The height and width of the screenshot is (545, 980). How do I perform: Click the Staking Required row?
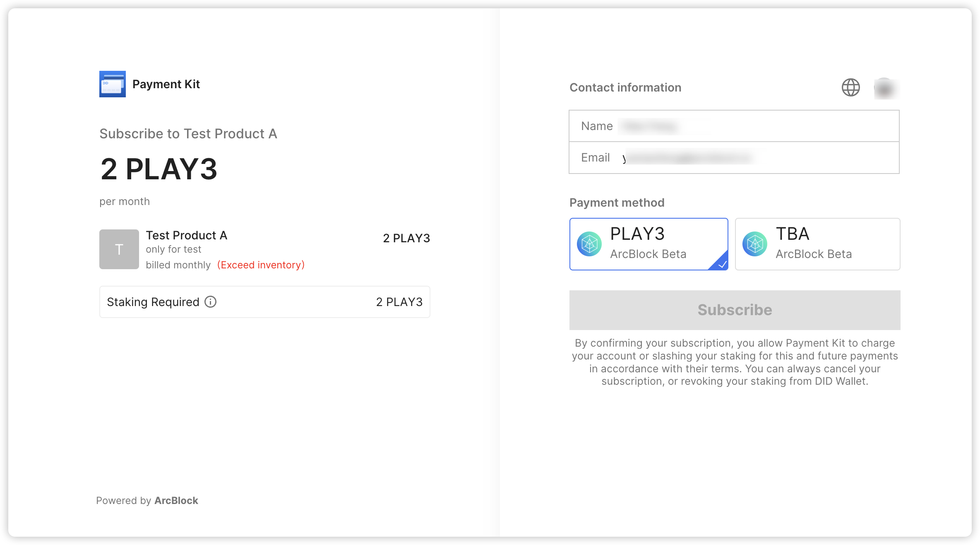pos(265,302)
